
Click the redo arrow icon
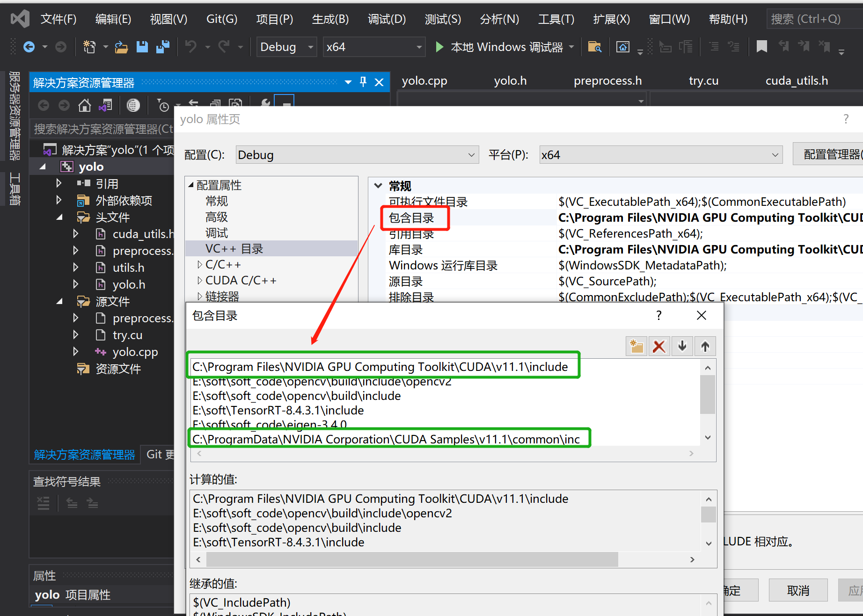point(225,47)
